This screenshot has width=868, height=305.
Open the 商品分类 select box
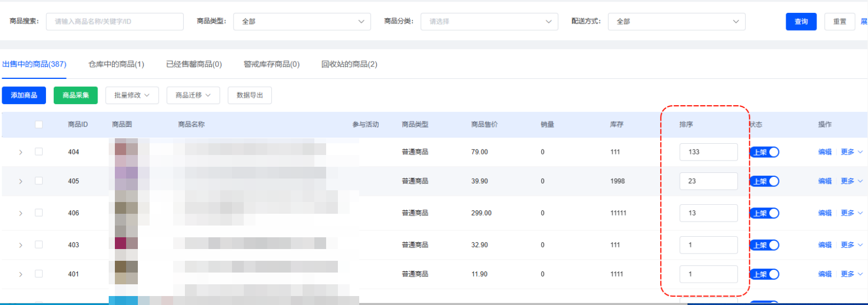[489, 22]
